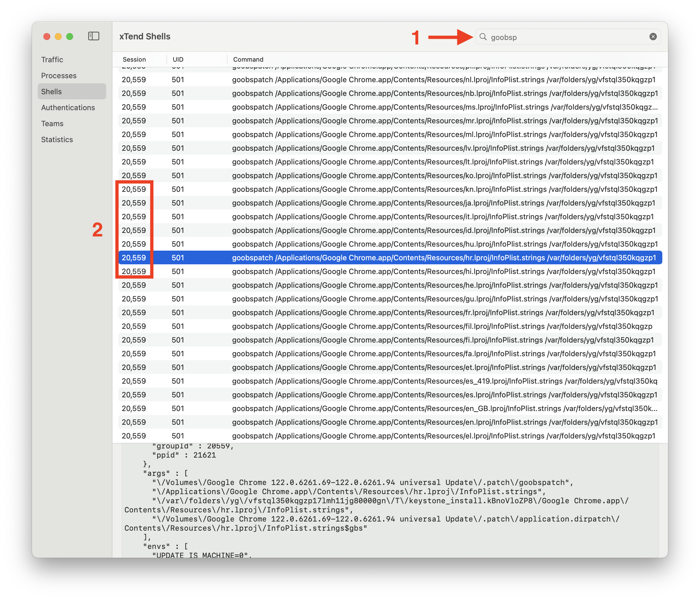Click the green zoom window button

tap(70, 37)
